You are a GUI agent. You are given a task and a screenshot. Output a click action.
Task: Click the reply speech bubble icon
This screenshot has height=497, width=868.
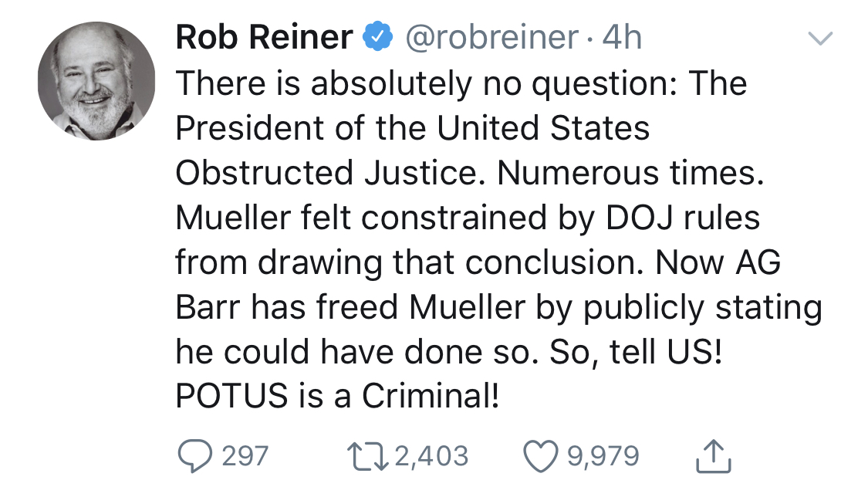pos(194,455)
